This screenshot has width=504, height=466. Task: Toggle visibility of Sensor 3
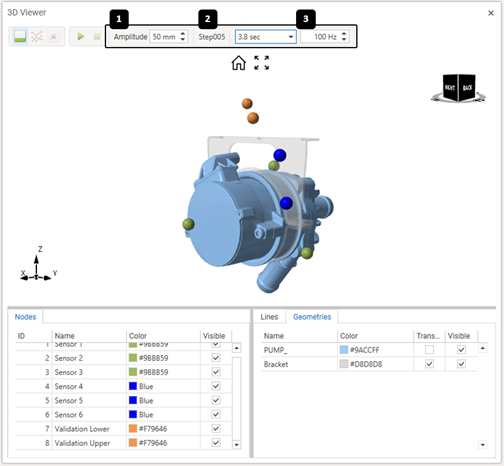[216, 372]
